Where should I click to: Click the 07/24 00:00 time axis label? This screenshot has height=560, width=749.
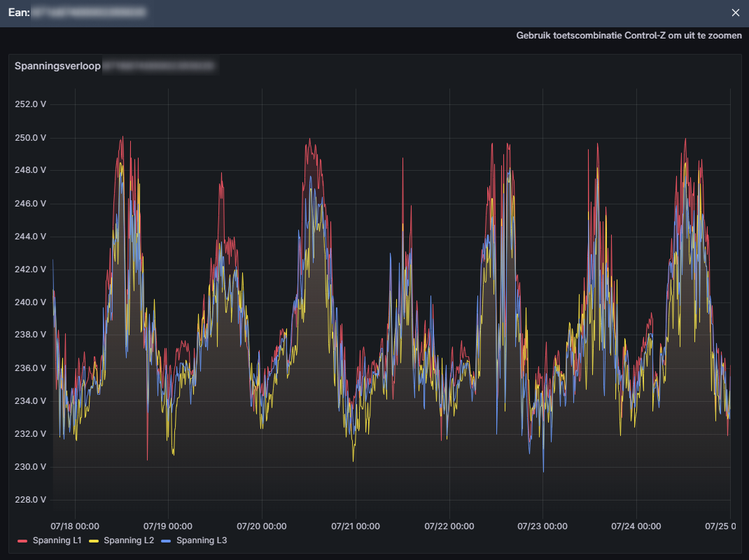(x=636, y=526)
